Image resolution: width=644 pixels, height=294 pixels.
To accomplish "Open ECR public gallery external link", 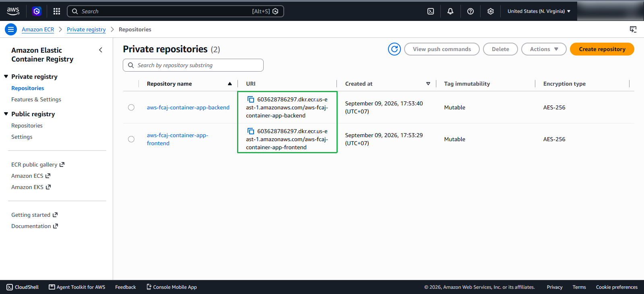I will [38, 164].
